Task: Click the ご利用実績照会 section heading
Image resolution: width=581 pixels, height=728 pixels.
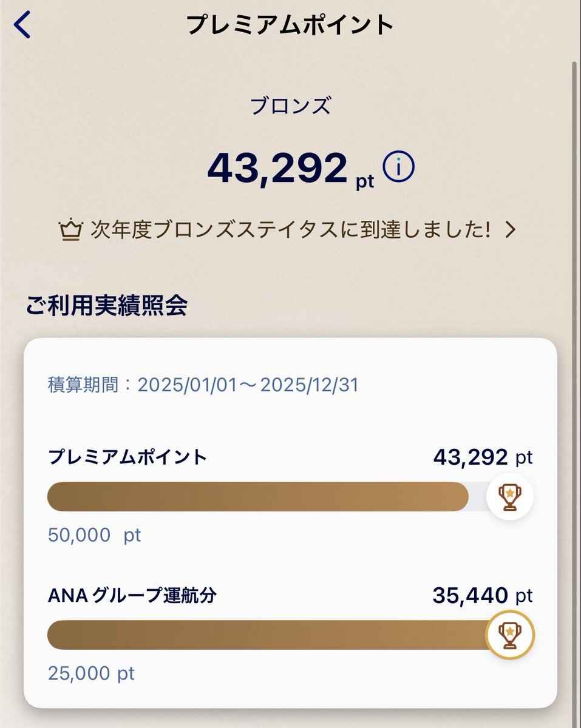Action: point(106,306)
